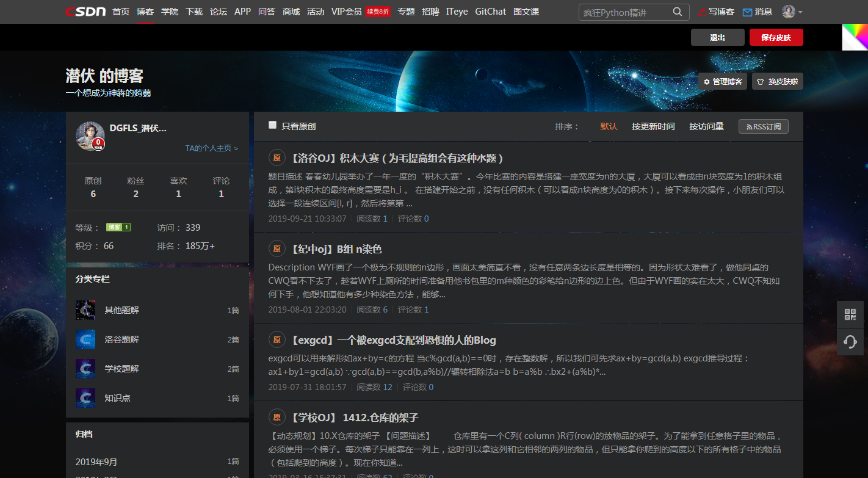Open VIP会员 in top navigation
Viewport: 868px width, 478px height.
347,12
